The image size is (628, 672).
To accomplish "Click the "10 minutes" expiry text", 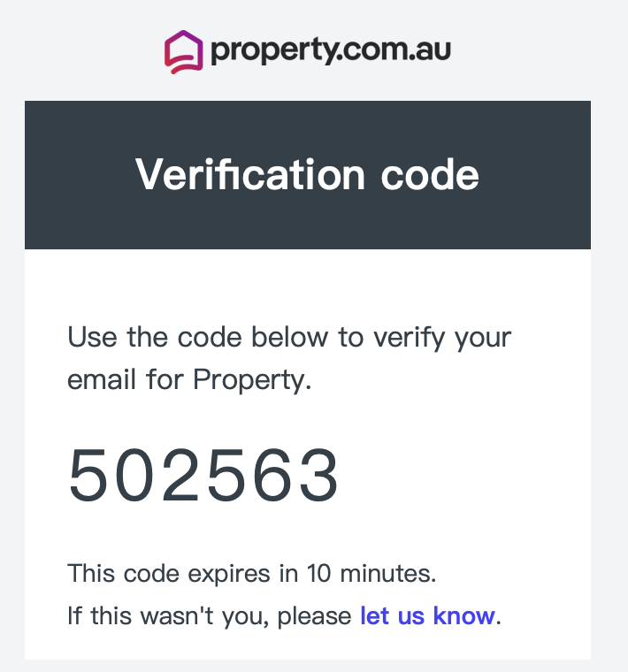I will click(x=371, y=574).
